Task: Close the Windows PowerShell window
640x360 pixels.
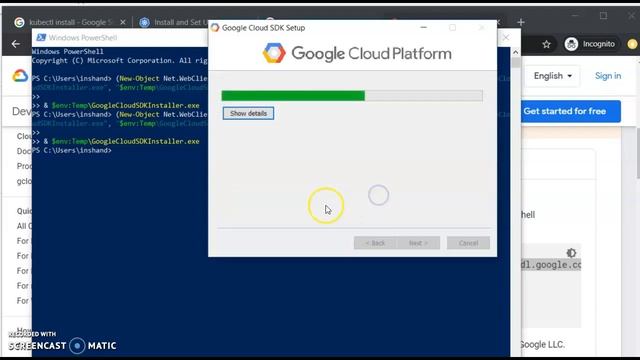Action: click(506, 38)
